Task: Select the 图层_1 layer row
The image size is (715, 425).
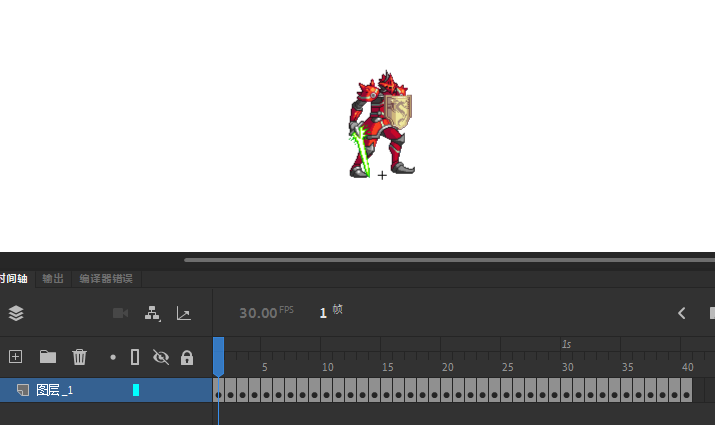Action: [x=106, y=390]
